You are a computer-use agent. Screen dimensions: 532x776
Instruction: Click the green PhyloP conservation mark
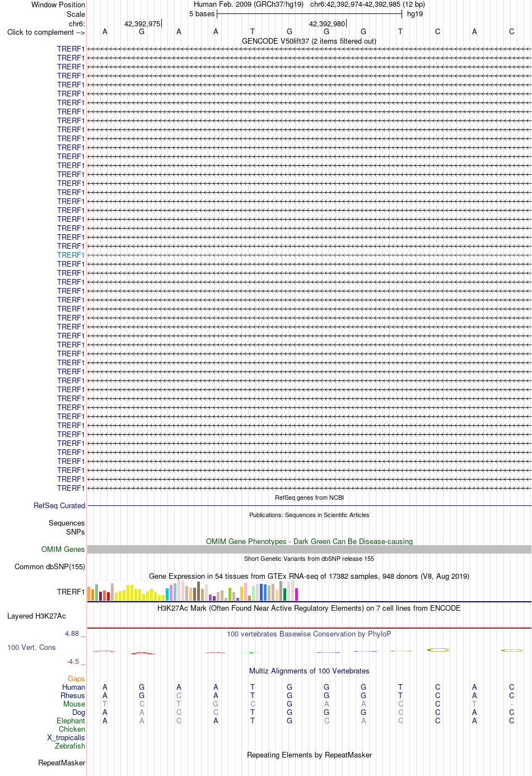tap(252, 652)
